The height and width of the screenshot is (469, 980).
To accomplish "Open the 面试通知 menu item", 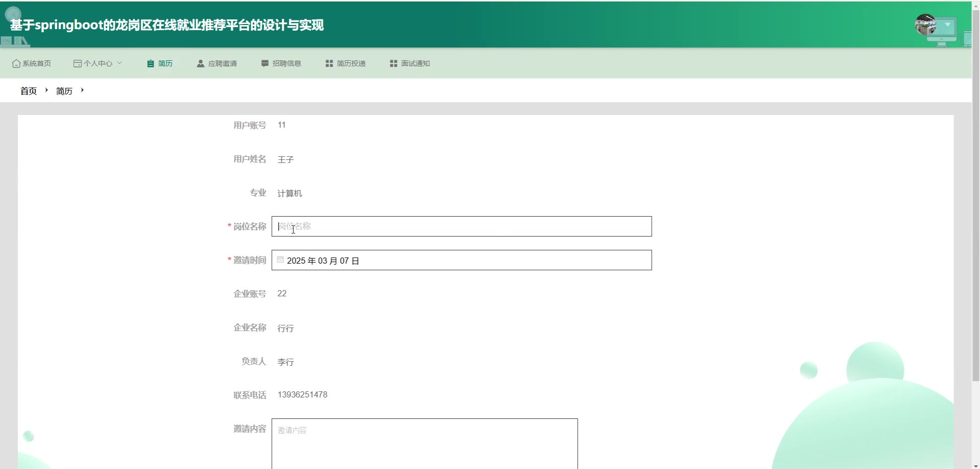I will [410, 63].
